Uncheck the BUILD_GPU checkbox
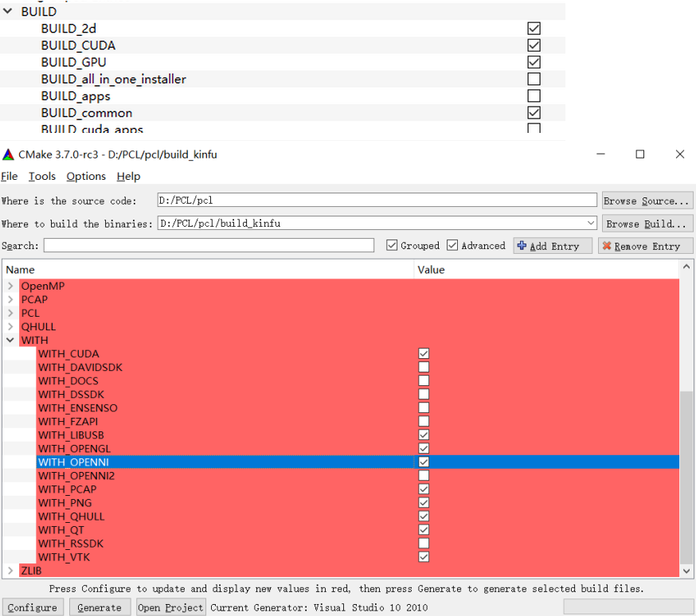The image size is (696, 616). click(x=534, y=62)
